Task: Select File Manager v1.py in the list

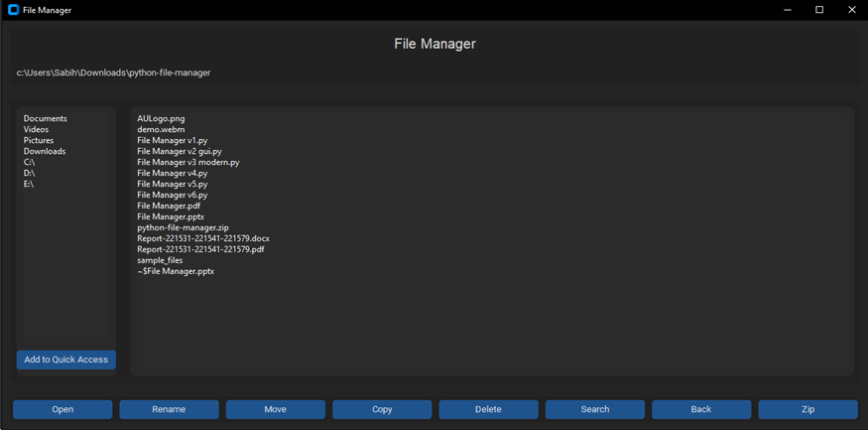Action: [173, 140]
